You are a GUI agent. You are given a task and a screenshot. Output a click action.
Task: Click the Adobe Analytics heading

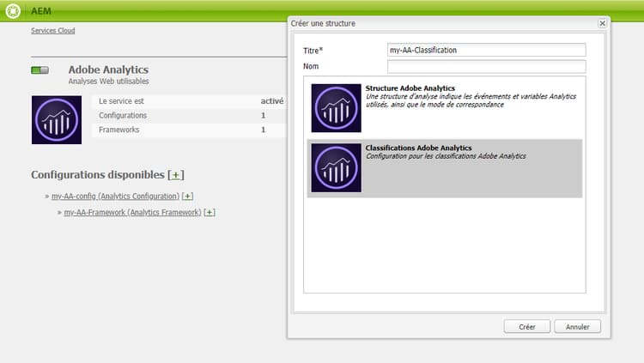pos(108,70)
